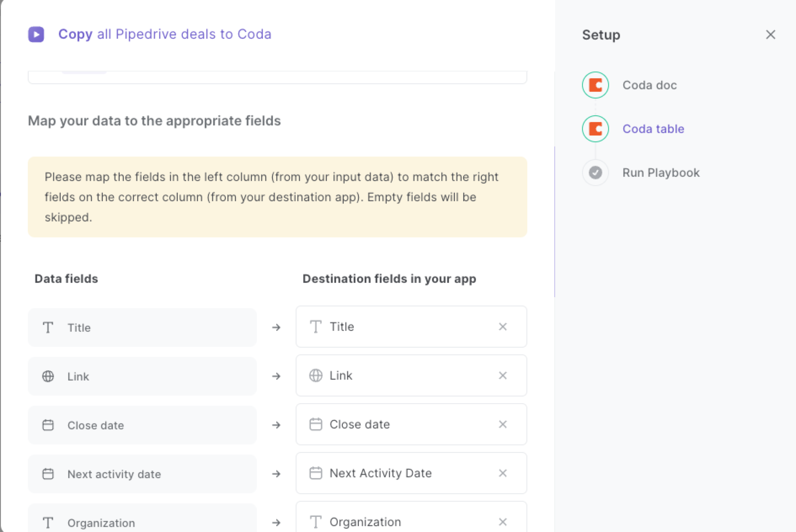Click the globe icon in Link data field
Viewport: 796px width, 532px height.
pos(48,376)
